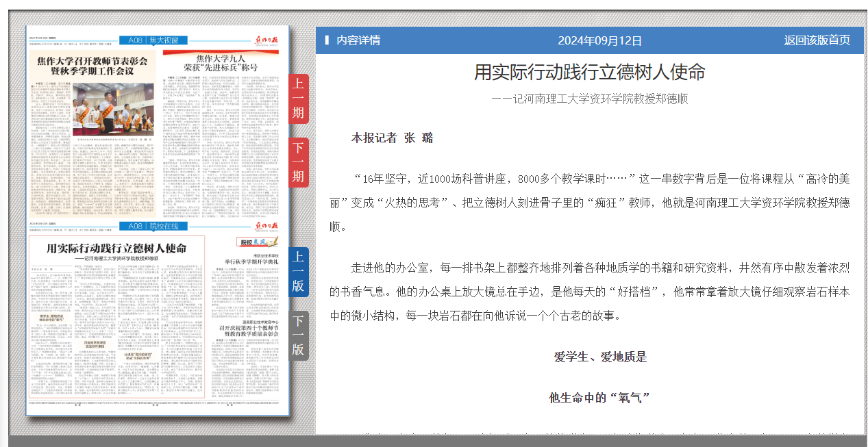The image size is (868, 447).
Task: Go to previous issue via 上一期
Action: pyautogui.click(x=298, y=99)
